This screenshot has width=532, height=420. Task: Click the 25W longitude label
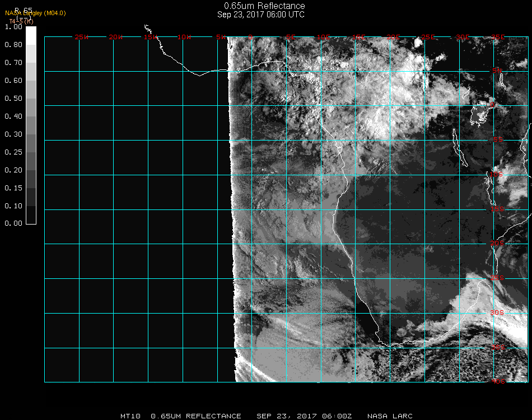82,37
